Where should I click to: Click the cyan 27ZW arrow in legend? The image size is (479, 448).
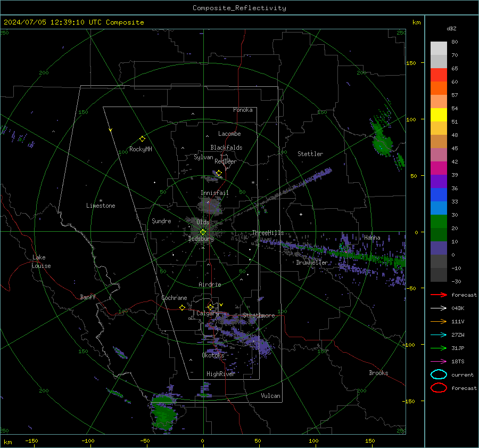point(439,335)
